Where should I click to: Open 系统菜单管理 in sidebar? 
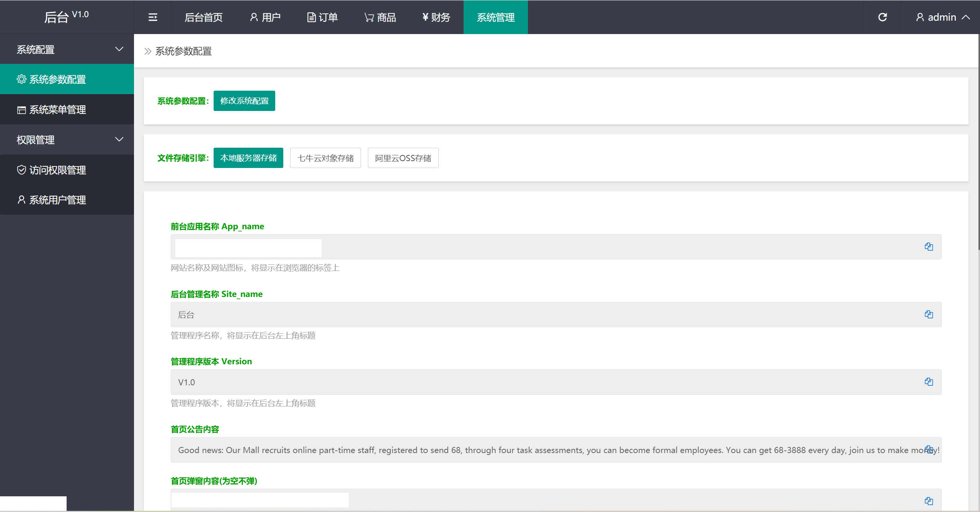pyautogui.click(x=57, y=110)
